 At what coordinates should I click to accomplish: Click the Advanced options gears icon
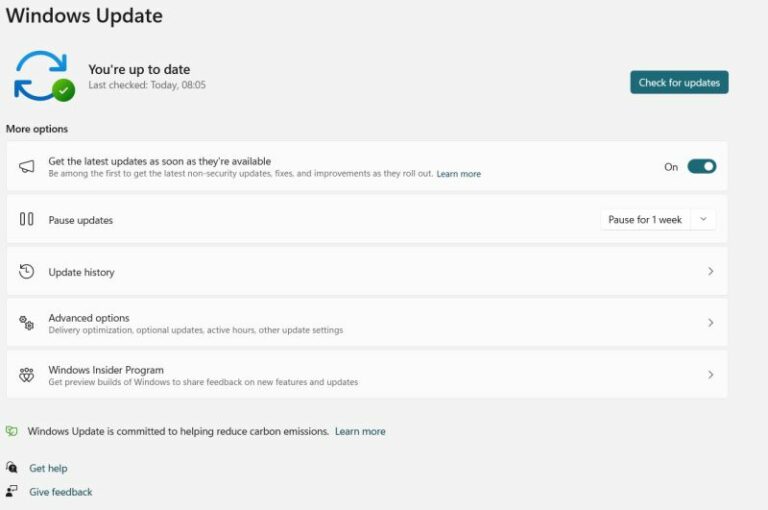point(27,323)
